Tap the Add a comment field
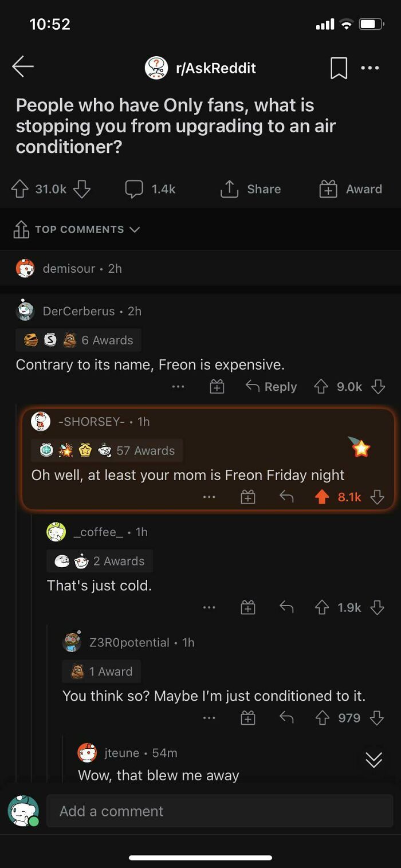 [218, 811]
